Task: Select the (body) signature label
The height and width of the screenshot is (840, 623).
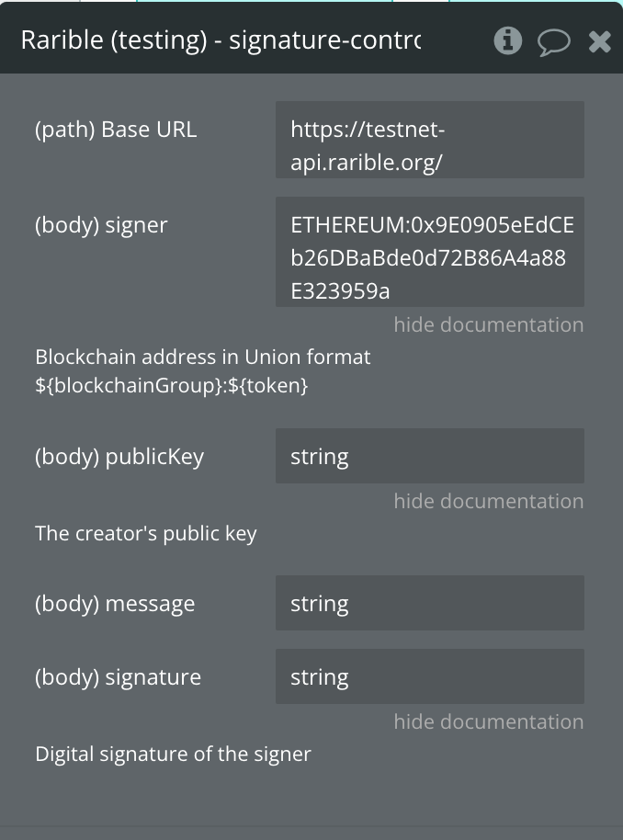Action: [x=118, y=677]
